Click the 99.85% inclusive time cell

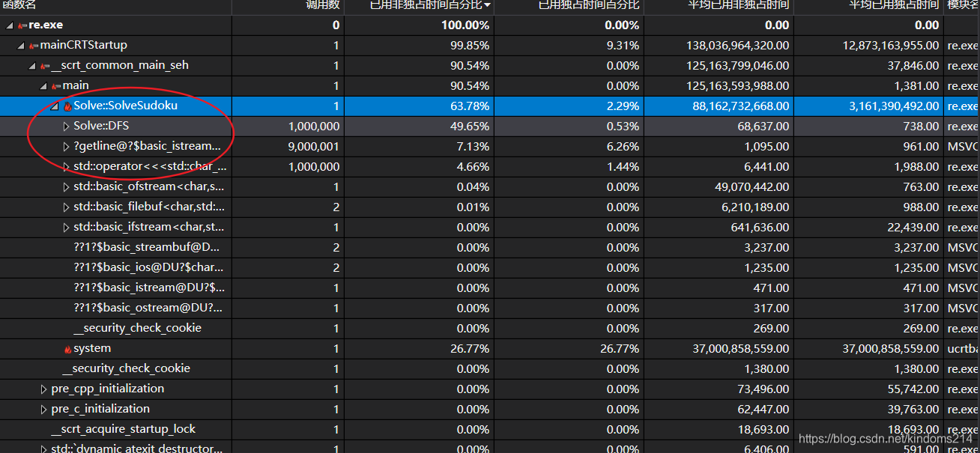420,46
